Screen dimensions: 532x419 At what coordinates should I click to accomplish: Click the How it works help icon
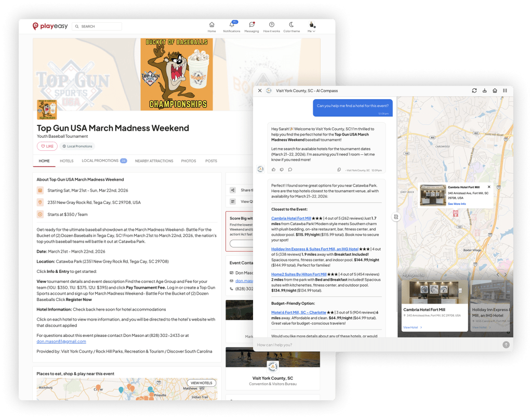click(271, 25)
